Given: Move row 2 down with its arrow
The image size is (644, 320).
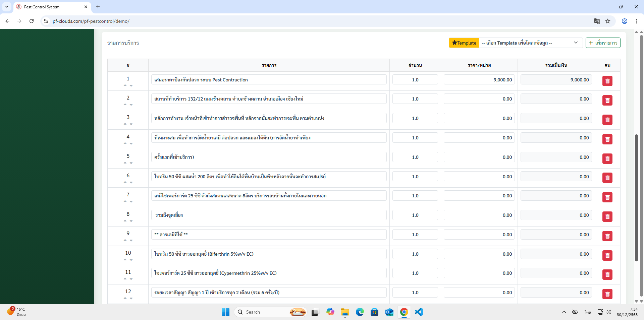Looking at the screenshot, I should pyautogui.click(x=131, y=105).
